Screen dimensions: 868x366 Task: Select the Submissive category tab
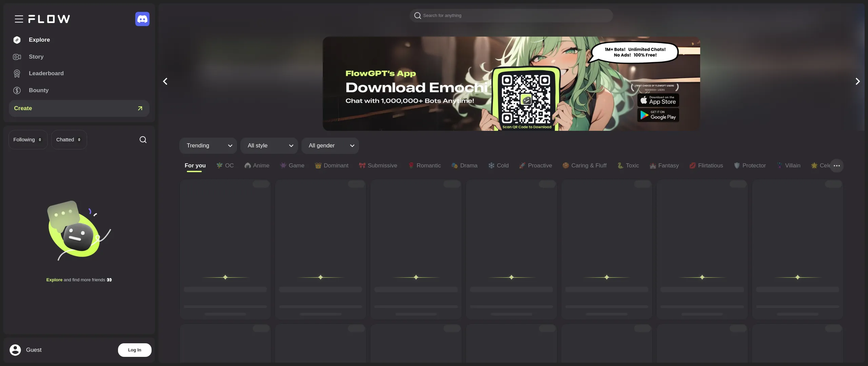(x=378, y=166)
